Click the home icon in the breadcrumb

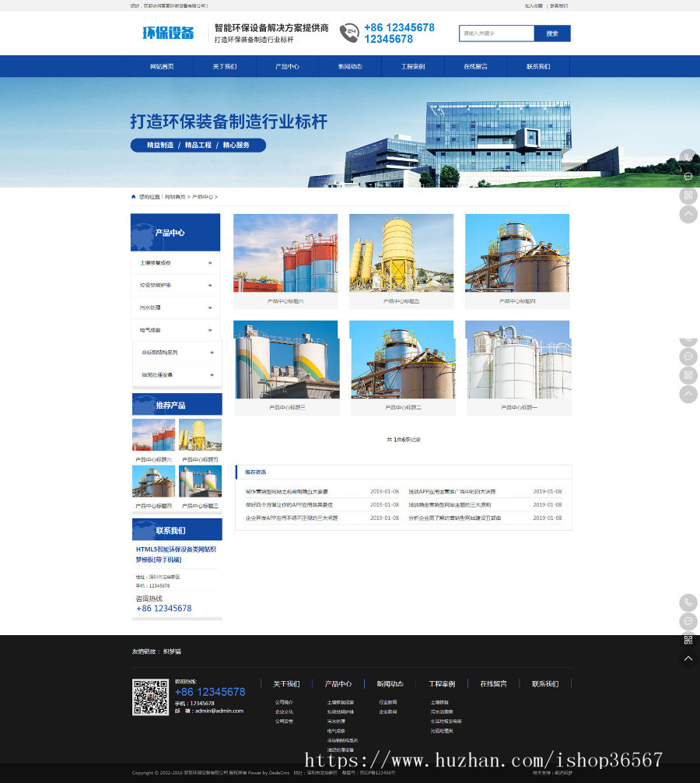point(134,196)
